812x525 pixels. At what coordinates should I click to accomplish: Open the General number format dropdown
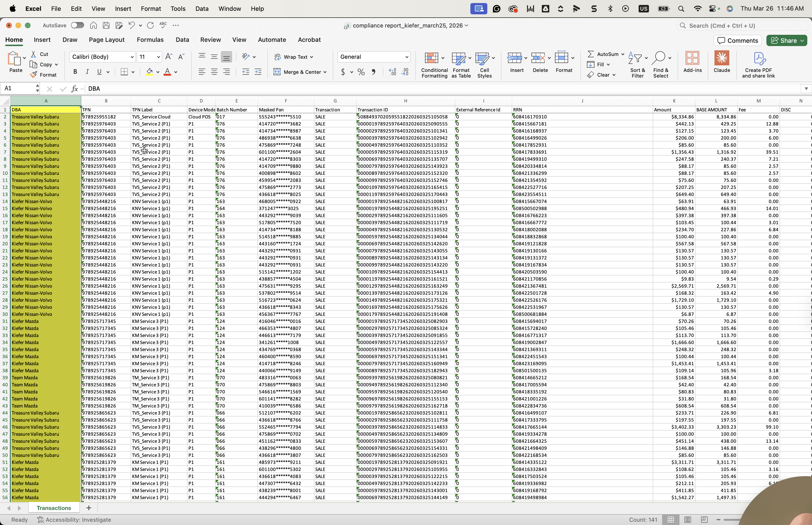(x=407, y=57)
